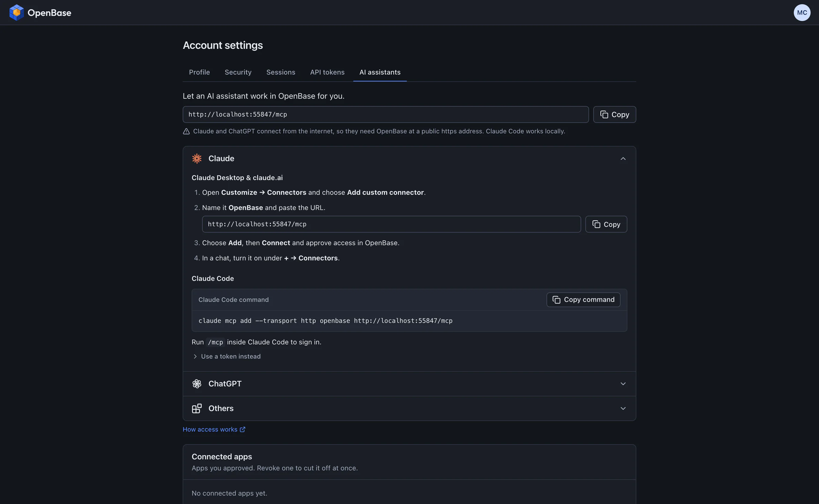Copy the top MCP server URL
This screenshot has height=504, width=819.
click(x=614, y=114)
